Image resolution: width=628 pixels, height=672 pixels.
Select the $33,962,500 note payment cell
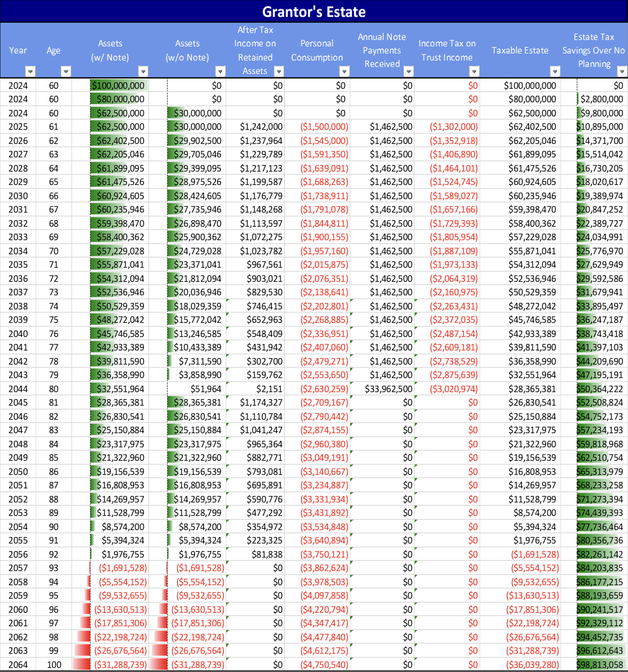click(382, 389)
